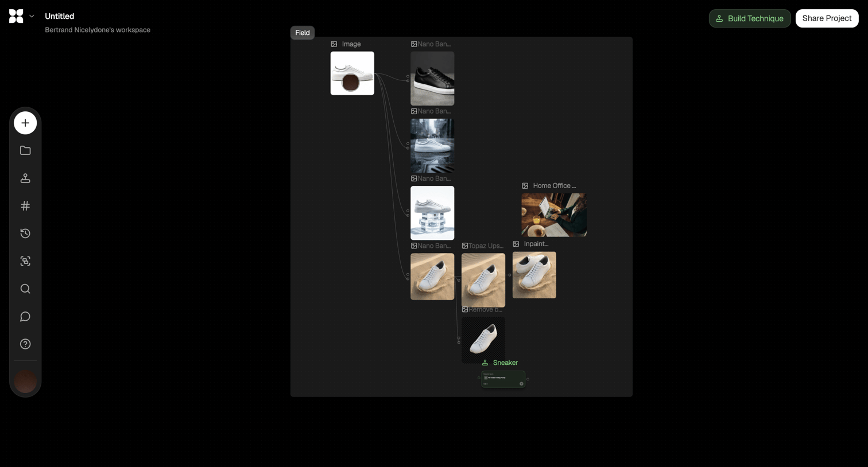This screenshot has height=467, width=868.
Task: Click the hash grid icon in sidebar
Action: pyautogui.click(x=25, y=206)
